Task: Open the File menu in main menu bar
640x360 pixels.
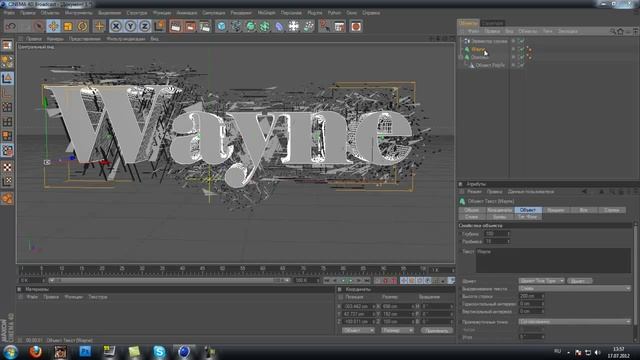Action: [x=9, y=13]
